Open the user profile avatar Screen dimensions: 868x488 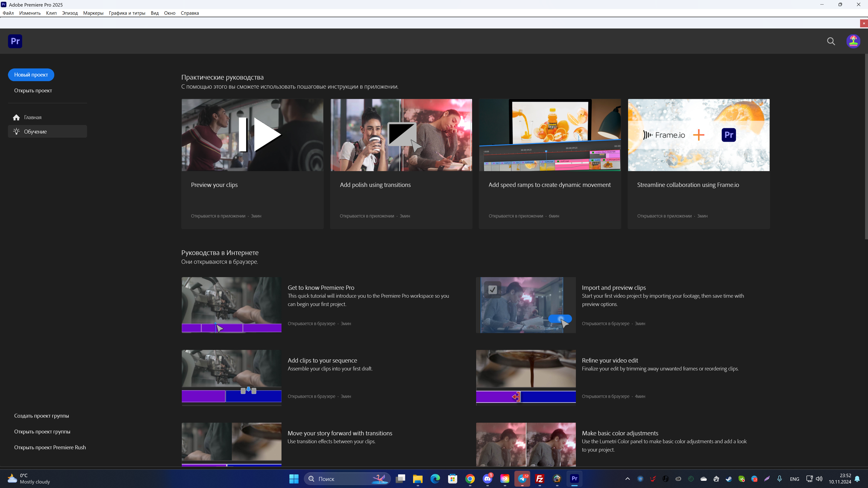(x=853, y=41)
